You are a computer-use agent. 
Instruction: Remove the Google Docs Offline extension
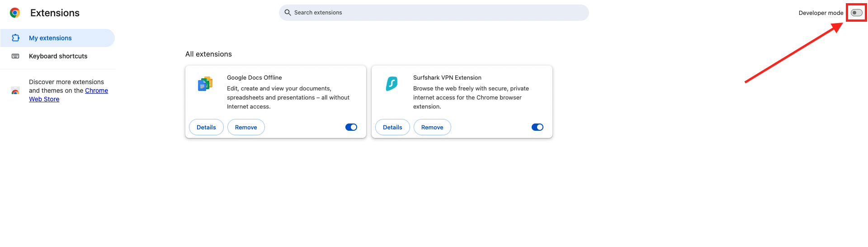click(x=246, y=127)
